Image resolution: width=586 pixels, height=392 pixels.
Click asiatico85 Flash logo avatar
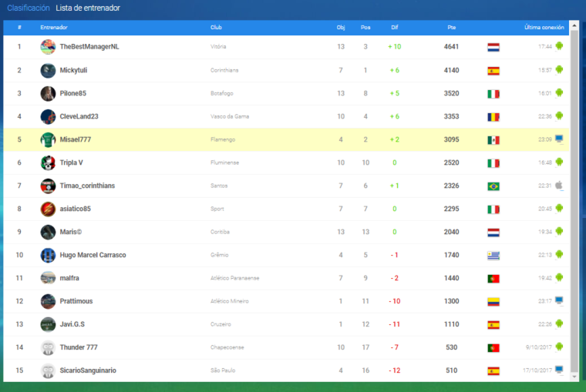[x=48, y=209]
